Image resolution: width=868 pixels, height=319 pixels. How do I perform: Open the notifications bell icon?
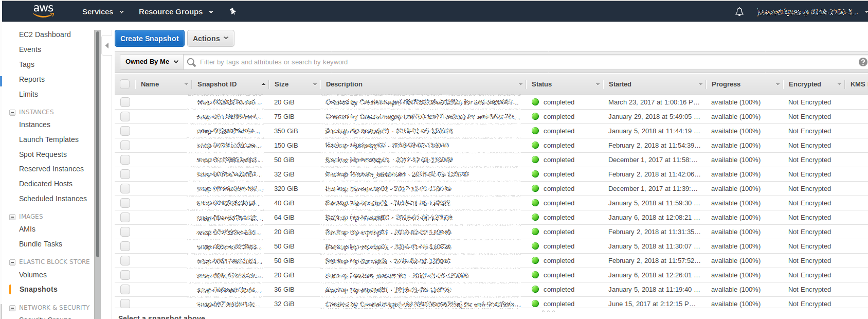pos(739,12)
